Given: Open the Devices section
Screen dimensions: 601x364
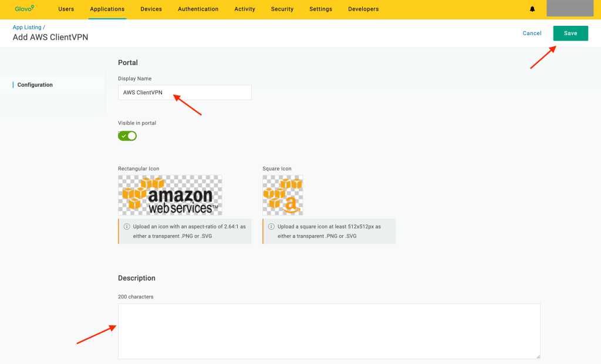Looking at the screenshot, I should [x=151, y=9].
